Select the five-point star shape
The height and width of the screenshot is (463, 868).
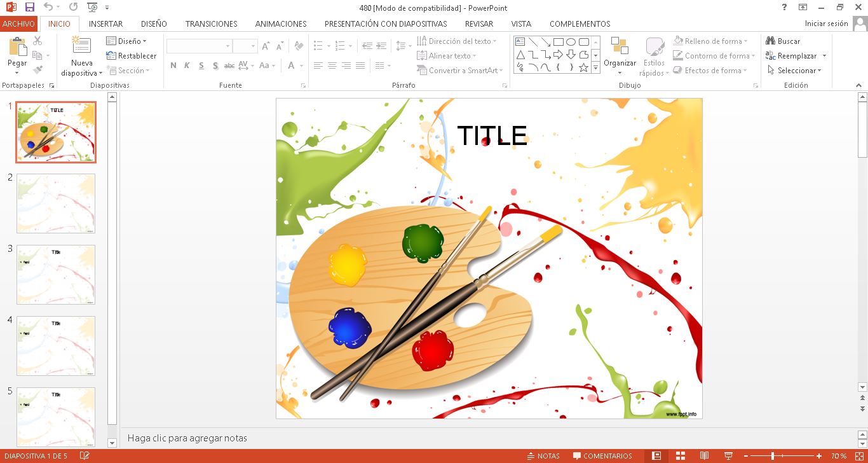click(583, 67)
